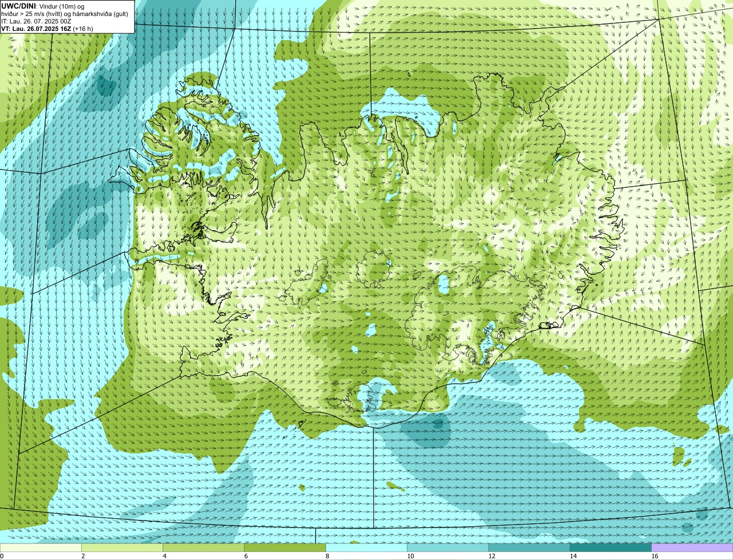Click the legend tick label '14'
Image resolution: width=733 pixels, height=560 pixels.
(x=573, y=556)
